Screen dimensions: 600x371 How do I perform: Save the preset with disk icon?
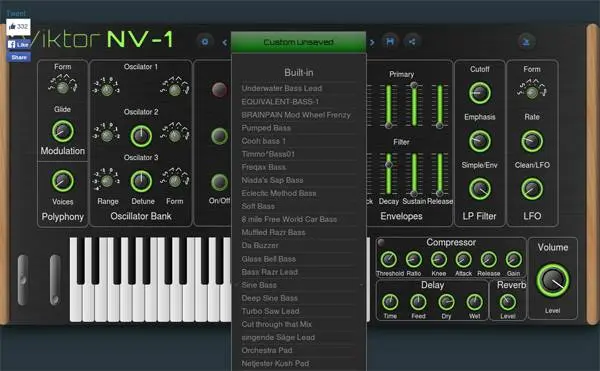390,41
